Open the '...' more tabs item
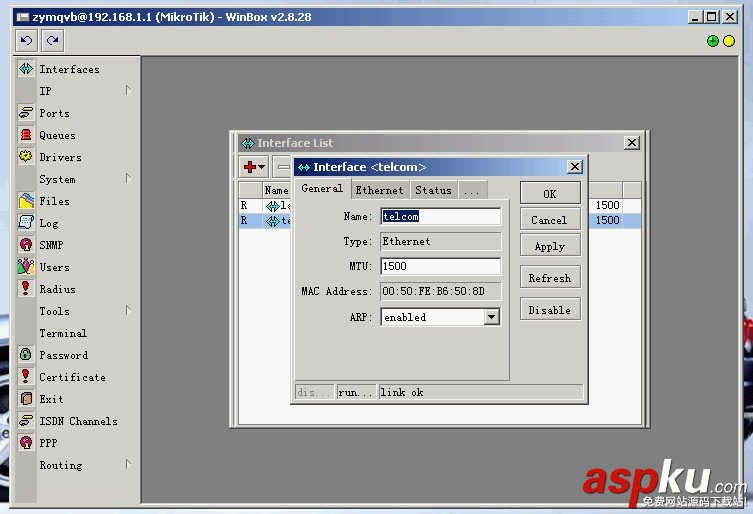Screen dimensions: 753x514 (472, 190)
